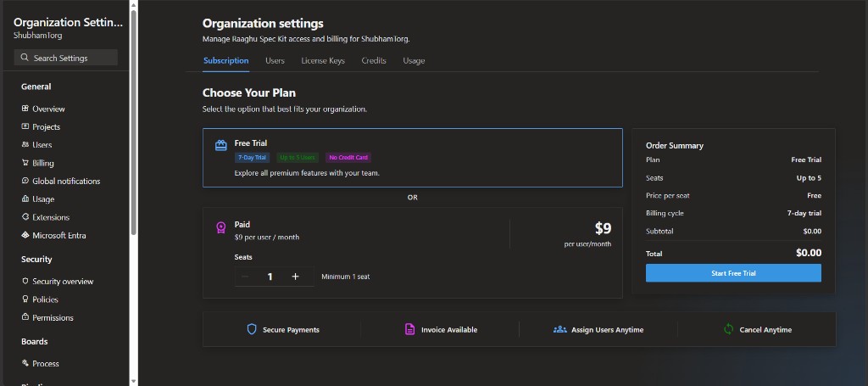Image resolution: width=868 pixels, height=386 pixels.
Task: Select the Paid plan card
Action: click(x=413, y=253)
